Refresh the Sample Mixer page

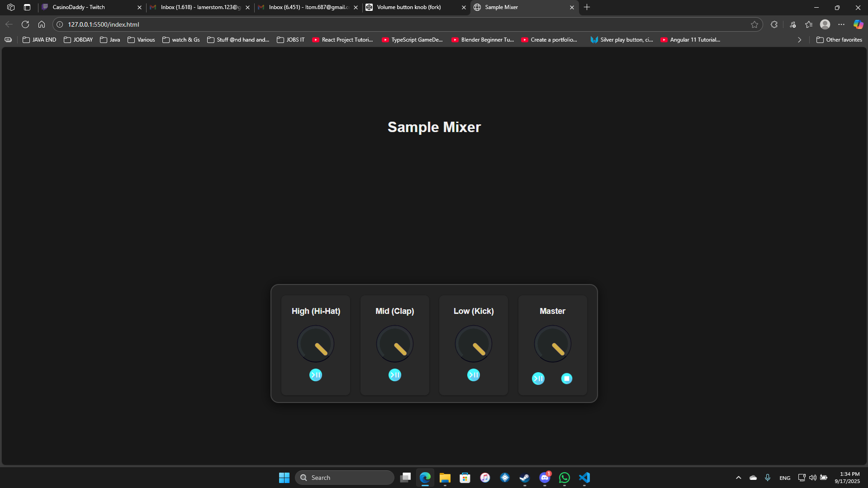point(25,24)
